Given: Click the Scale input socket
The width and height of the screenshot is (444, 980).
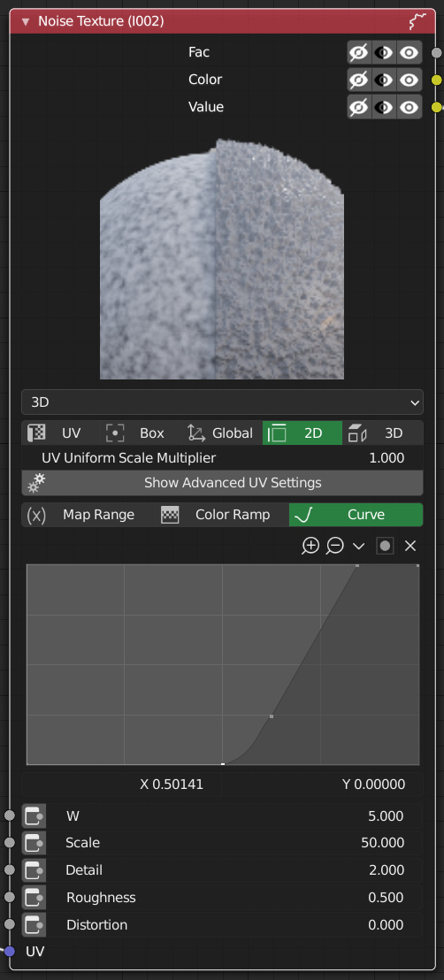Looking at the screenshot, I should pyautogui.click(x=10, y=843).
